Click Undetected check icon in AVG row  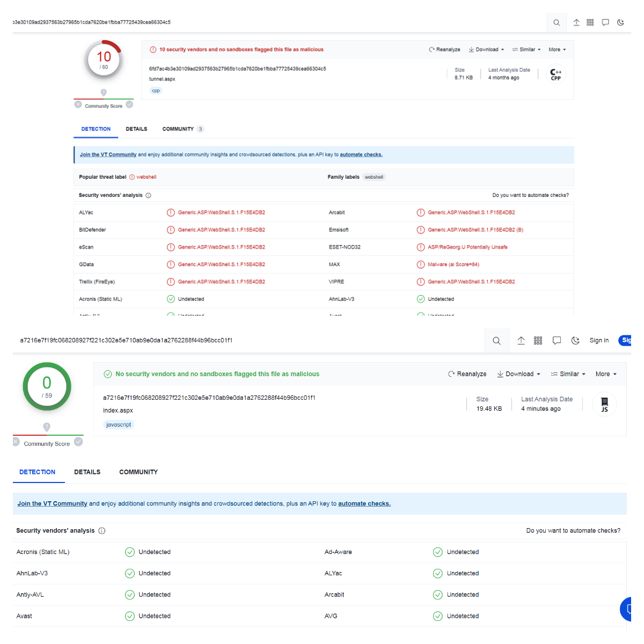(x=438, y=616)
